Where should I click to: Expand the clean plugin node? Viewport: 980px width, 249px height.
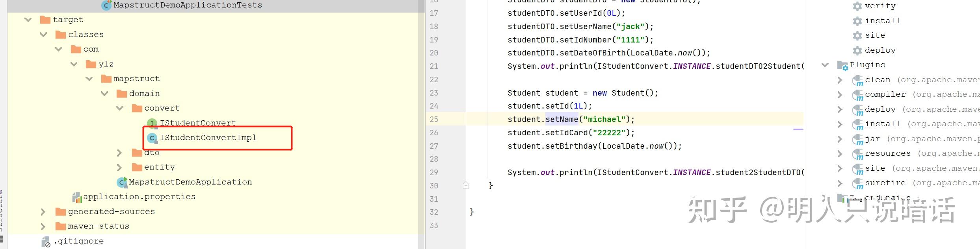click(x=840, y=80)
